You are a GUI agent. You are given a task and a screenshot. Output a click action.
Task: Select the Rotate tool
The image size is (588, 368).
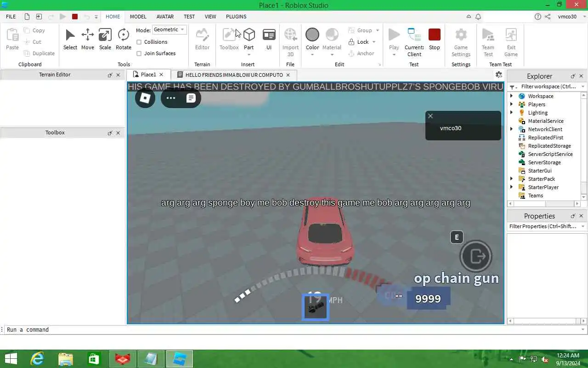click(123, 39)
